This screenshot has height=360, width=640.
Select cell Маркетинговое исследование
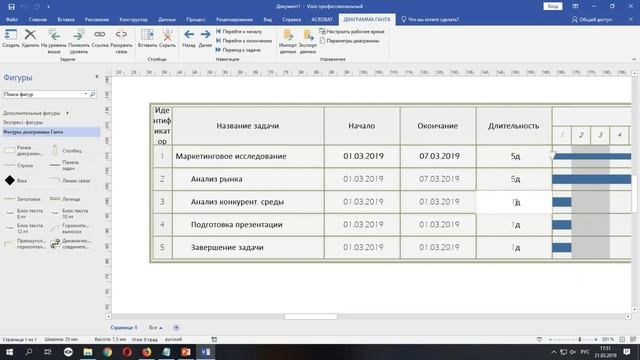(249, 156)
